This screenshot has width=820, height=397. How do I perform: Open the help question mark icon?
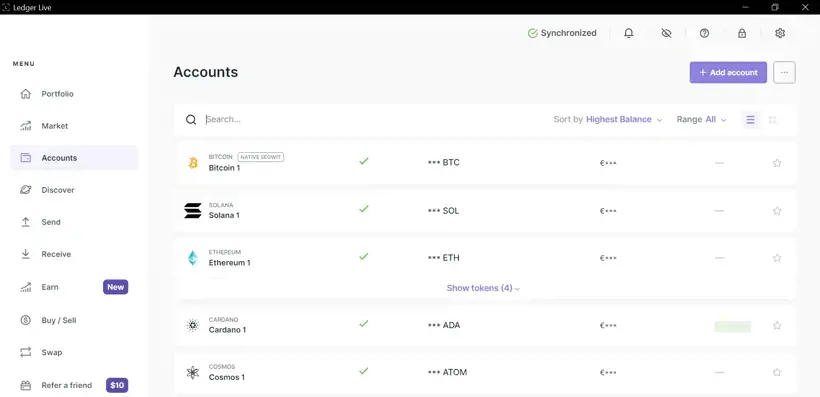[704, 33]
